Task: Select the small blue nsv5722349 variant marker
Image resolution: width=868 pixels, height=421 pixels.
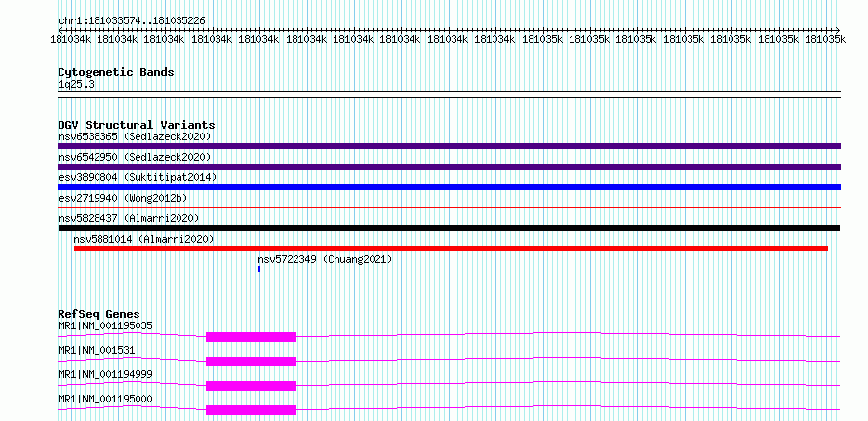Action: click(x=259, y=269)
